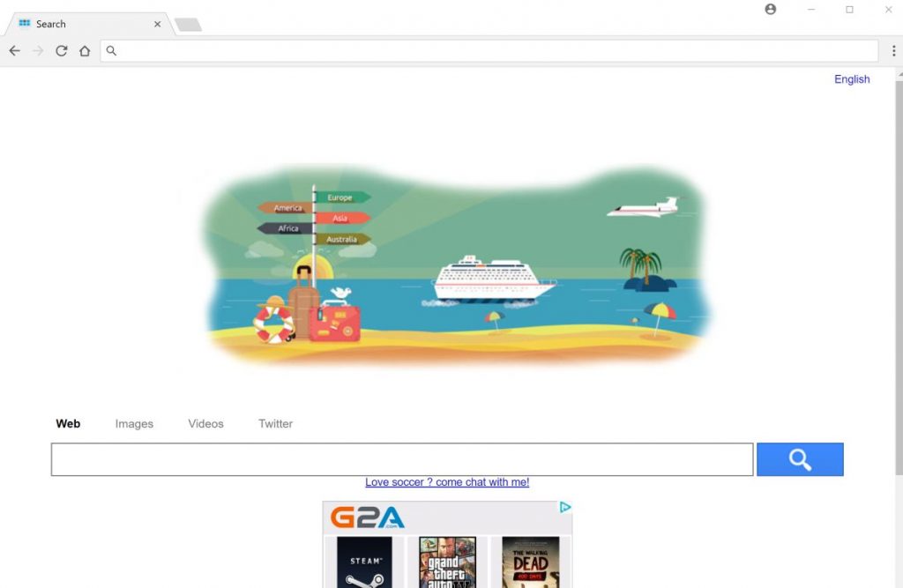Open the soccer chat link
903x588 pixels.
click(447, 482)
